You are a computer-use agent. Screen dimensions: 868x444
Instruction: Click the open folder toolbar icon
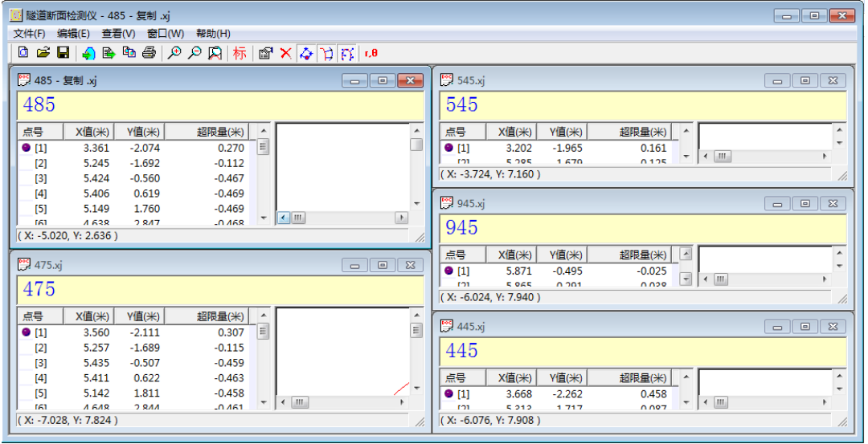tap(43, 53)
